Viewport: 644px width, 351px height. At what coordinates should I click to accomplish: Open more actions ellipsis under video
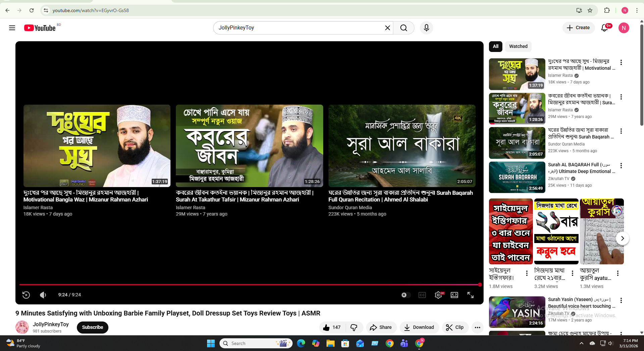tap(478, 328)
